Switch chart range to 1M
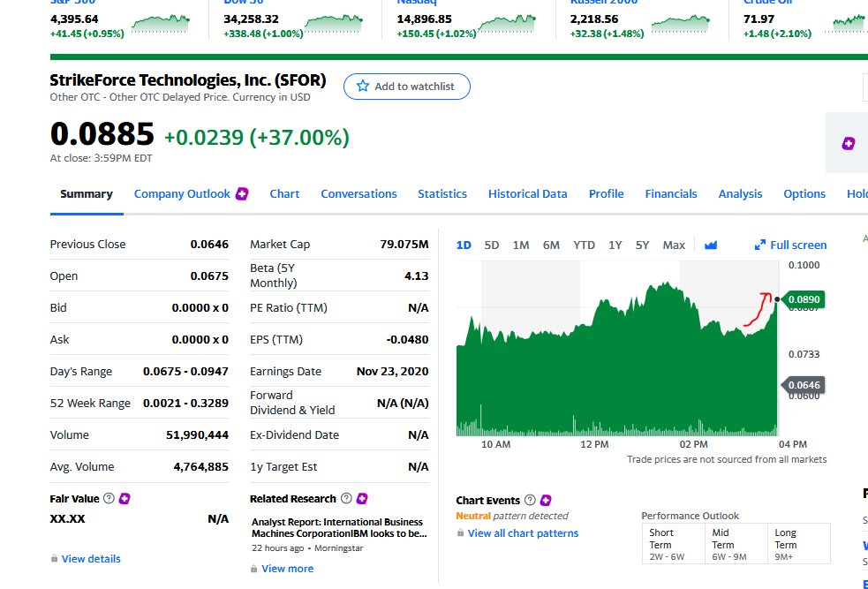Image resolution: width=868 pixels, height=589 pixels. pos(521,245)
